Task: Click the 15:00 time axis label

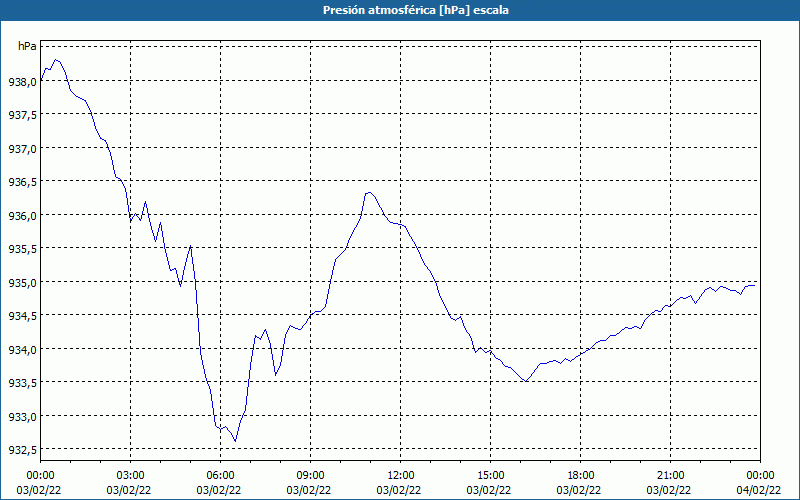Action: point(490,476)
